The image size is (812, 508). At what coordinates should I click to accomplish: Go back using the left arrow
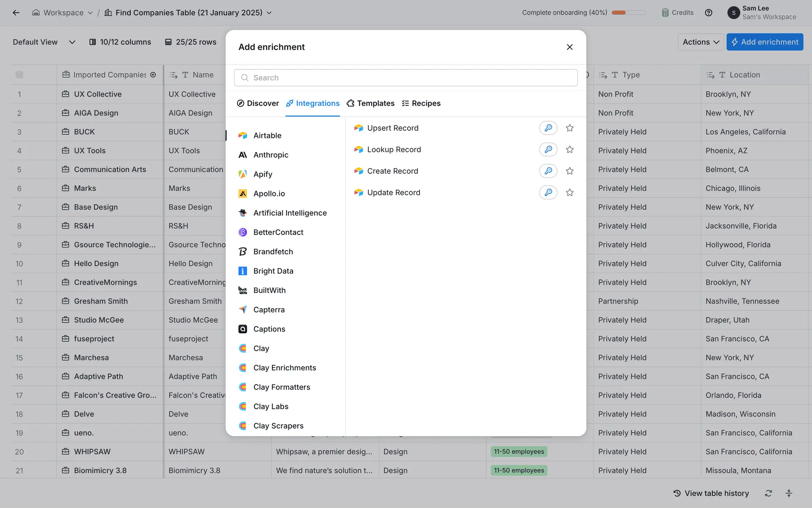[16, 13]
